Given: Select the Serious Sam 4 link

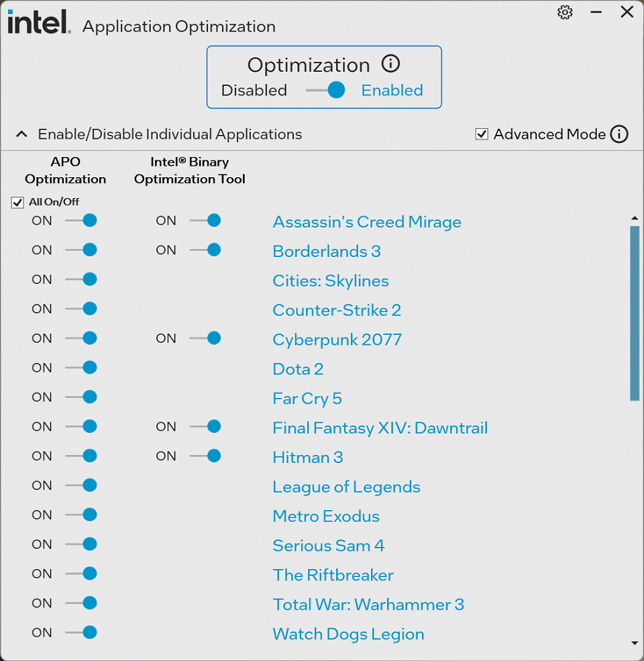Looking at the screenshot, I should [x=329, y=546].
